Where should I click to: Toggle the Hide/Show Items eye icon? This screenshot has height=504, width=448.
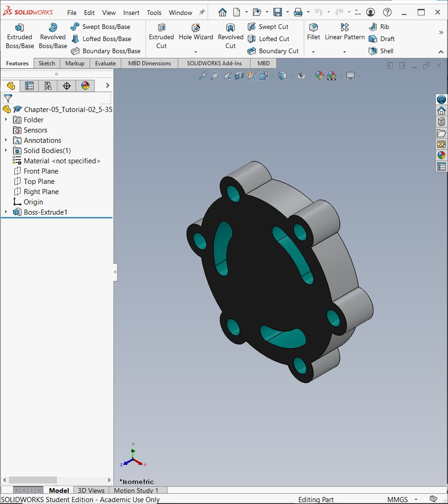point(301,76)
